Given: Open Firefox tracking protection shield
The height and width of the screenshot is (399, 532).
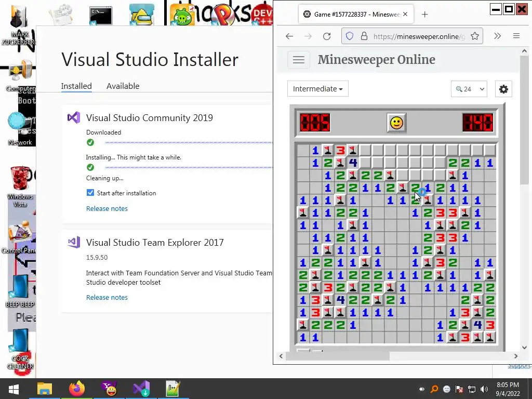Looking at the screenshot, I should (x=350, y=36).
